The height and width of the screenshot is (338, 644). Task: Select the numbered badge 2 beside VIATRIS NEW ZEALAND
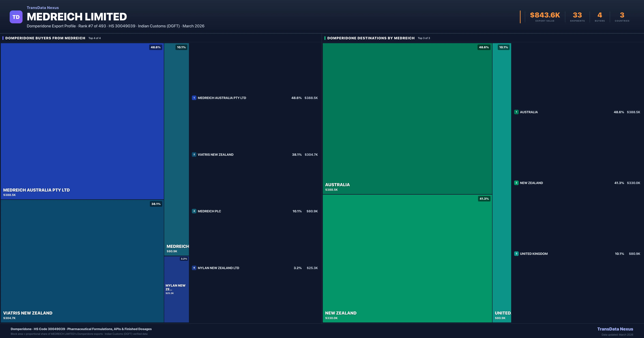pos(194,155)
